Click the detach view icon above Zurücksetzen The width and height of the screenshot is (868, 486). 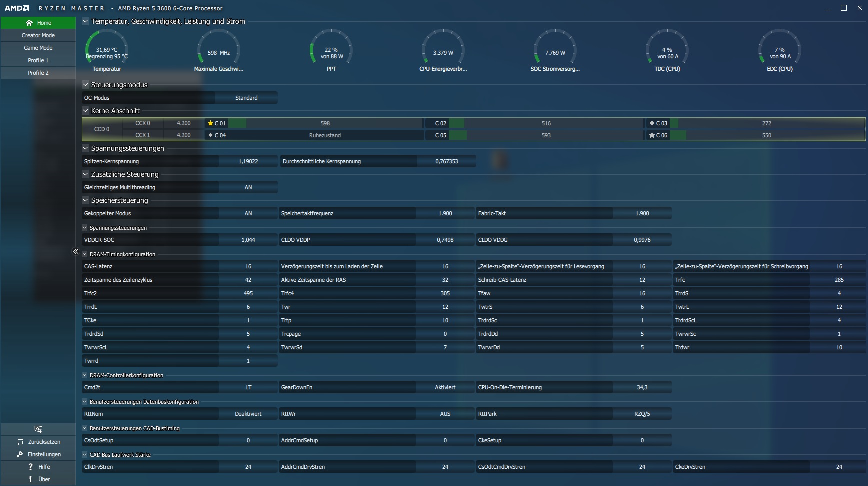[x=38, y=429]
